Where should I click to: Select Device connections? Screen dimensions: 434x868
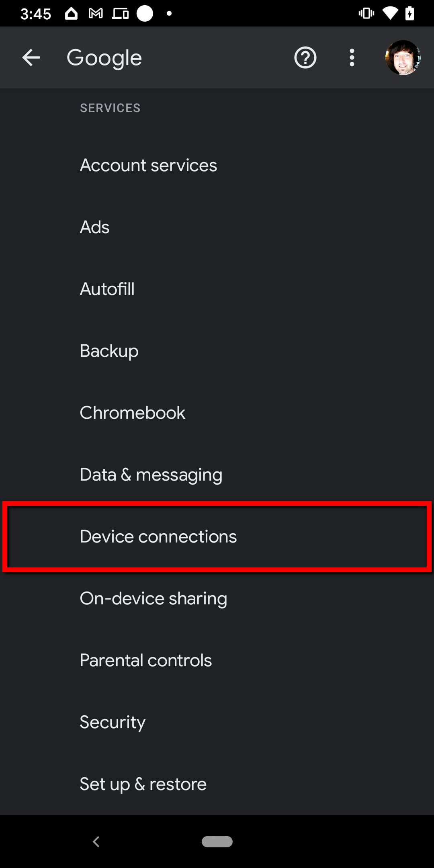coord(158,536)
